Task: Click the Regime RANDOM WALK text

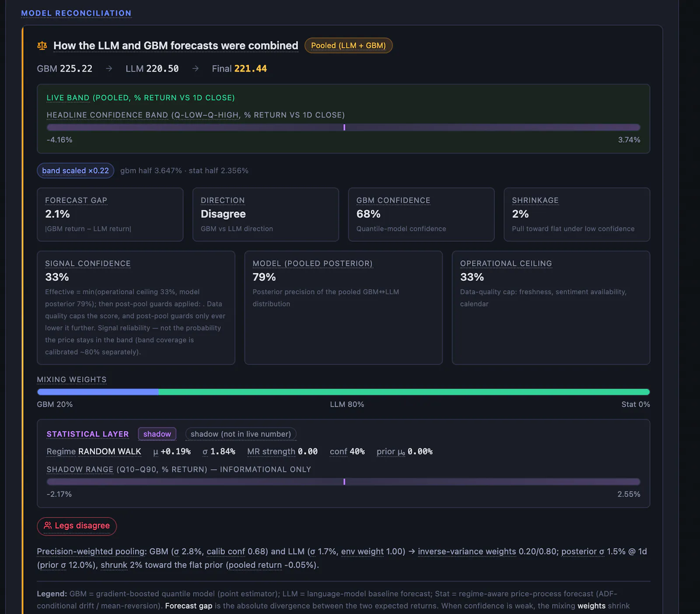Action: (x=94, y=451)
